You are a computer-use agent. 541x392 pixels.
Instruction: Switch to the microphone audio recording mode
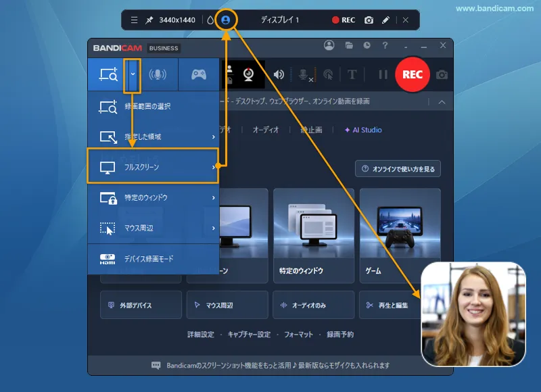point(158,74)
